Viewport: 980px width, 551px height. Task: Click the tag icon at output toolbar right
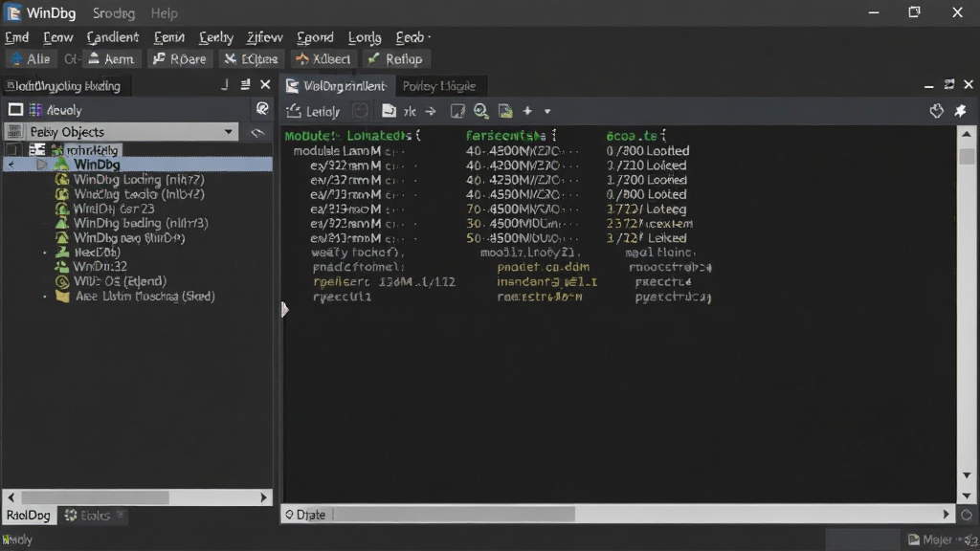point(936,111)
